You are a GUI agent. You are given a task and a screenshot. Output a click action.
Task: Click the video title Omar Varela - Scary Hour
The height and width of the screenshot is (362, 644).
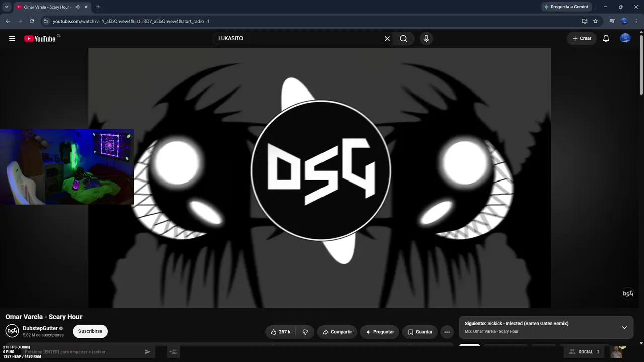point(44,317)
